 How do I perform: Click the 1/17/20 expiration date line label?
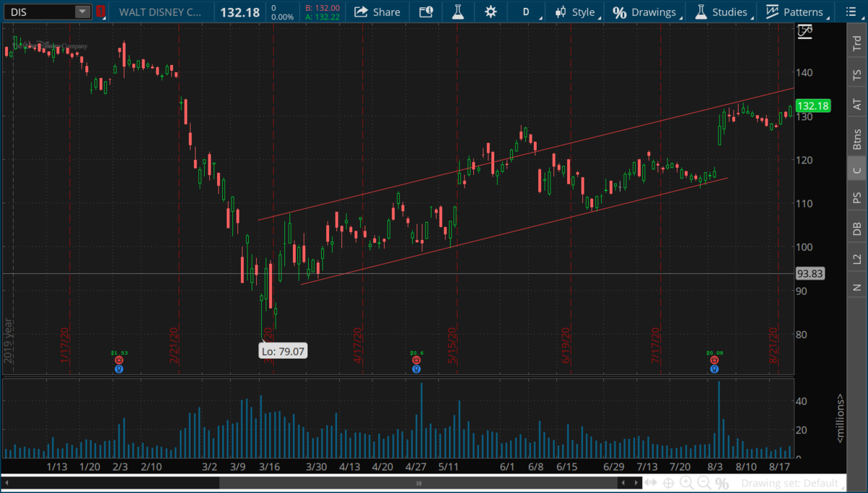(65, 346)
